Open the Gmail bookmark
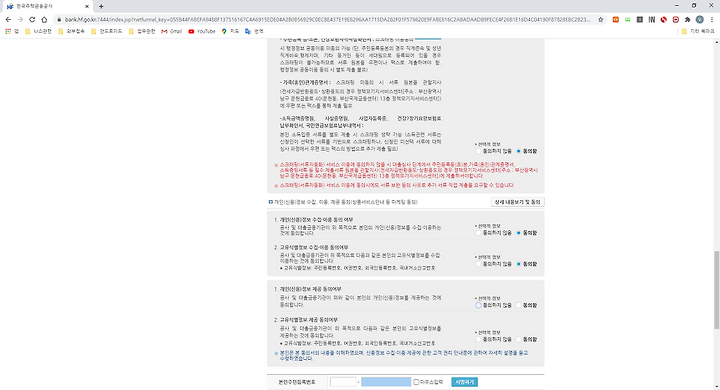Image resolution: width=720 pixels, height=390 pixels. 172,31
